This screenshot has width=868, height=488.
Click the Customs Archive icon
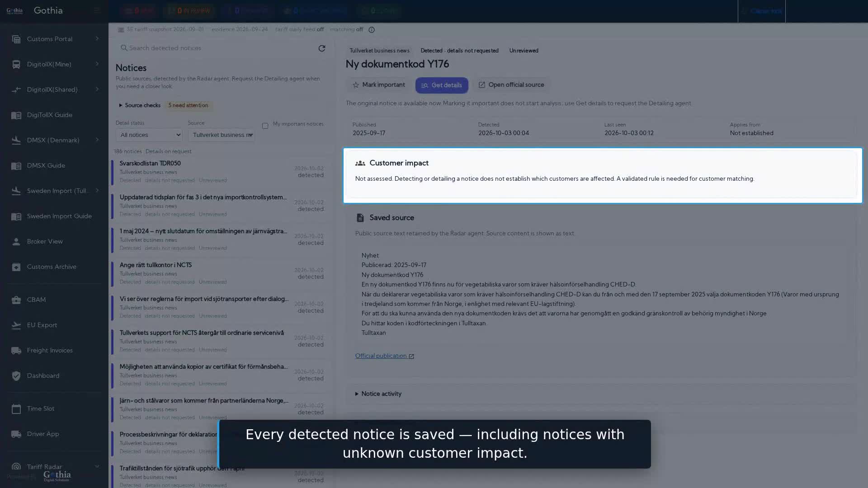click(x=16, y=267)
